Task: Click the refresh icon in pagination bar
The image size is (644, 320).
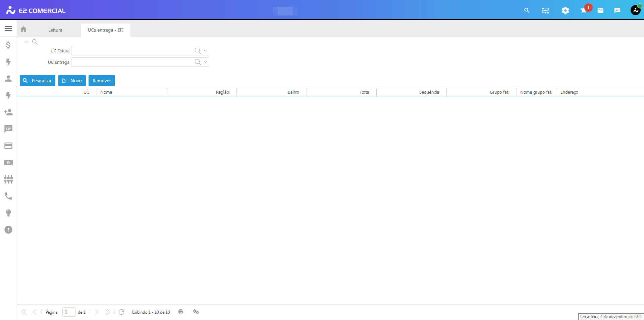Action: 121,312
